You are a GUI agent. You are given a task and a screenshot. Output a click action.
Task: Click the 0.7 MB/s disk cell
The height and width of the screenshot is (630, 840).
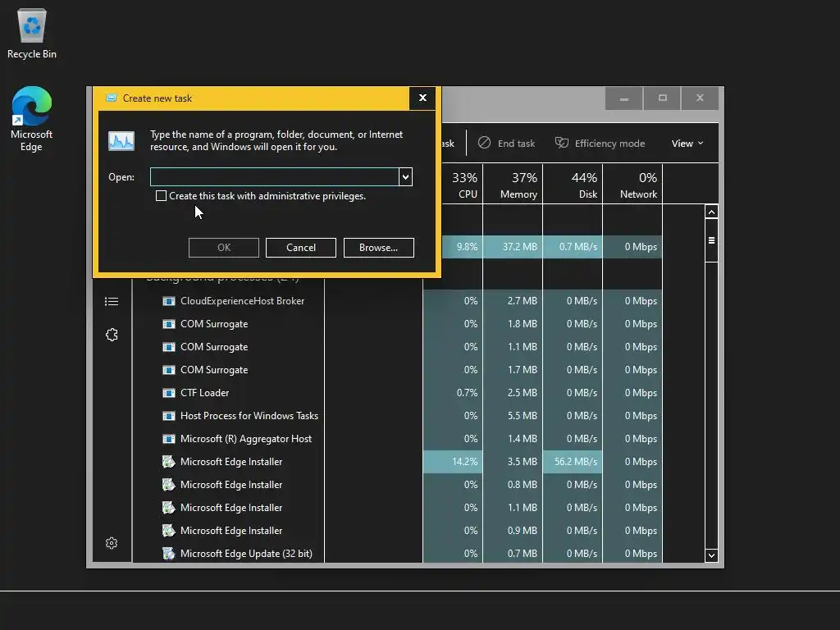pyautogui.click(x=573, y=247)
